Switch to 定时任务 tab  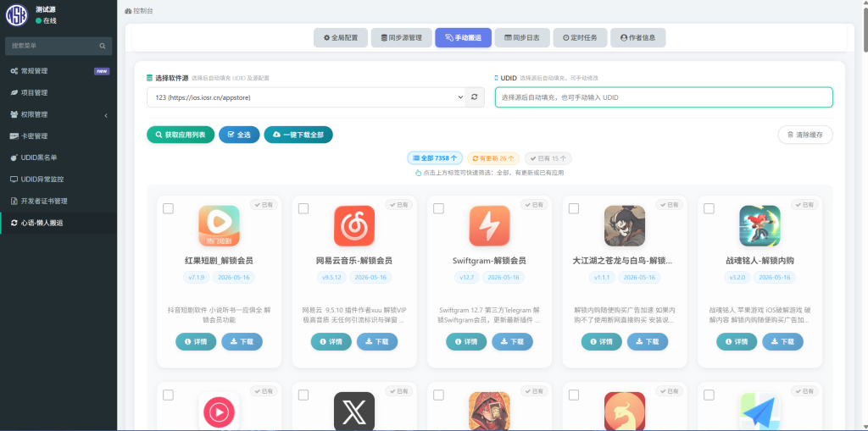tap(580, 37)
